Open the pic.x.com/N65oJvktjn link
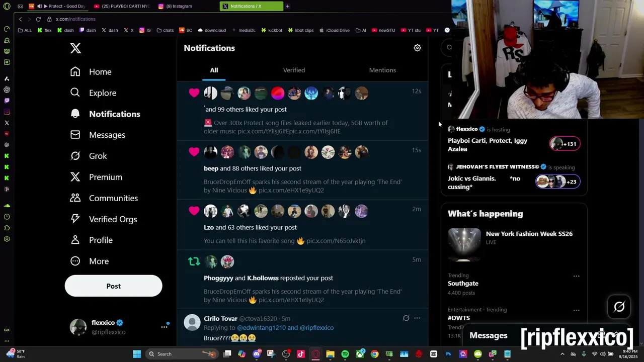 tap(336, 241)
